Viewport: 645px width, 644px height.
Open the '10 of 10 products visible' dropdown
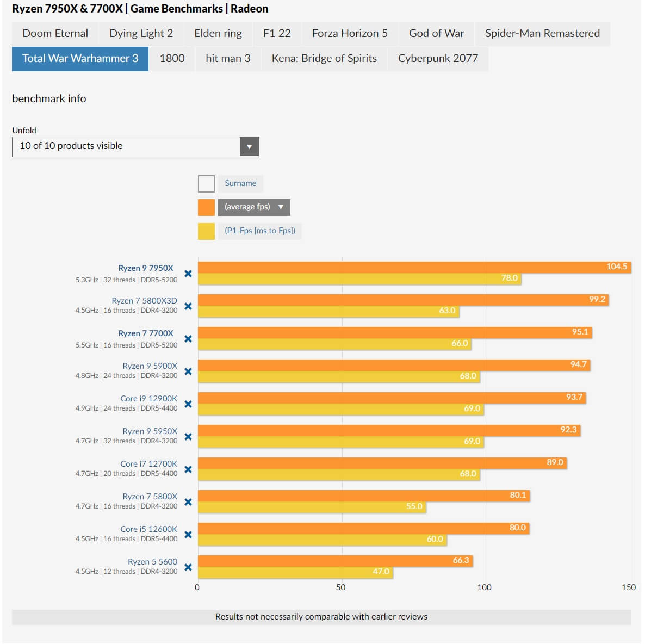pyautogui.click(x=135, y=146)
